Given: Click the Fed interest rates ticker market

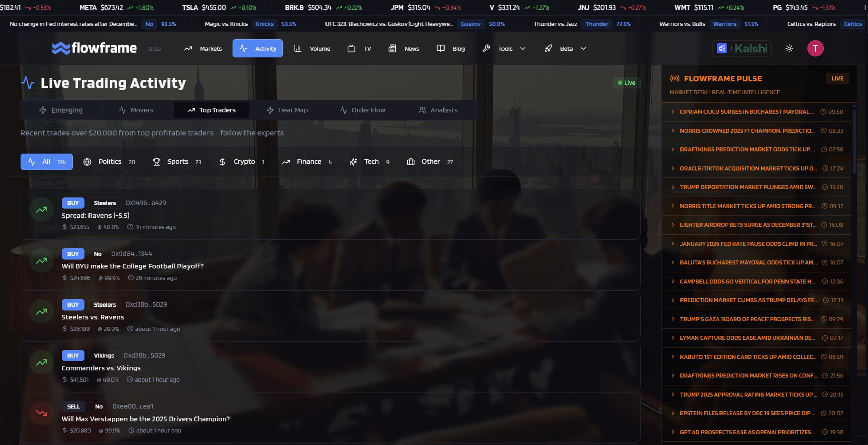Looking at the screenshot, I should (x=93, y=24).
